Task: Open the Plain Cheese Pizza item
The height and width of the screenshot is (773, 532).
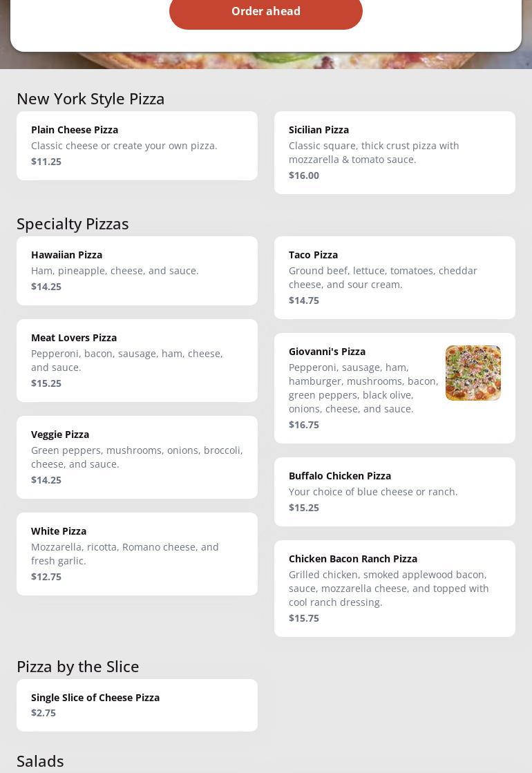Action: [x=137, y=146]
